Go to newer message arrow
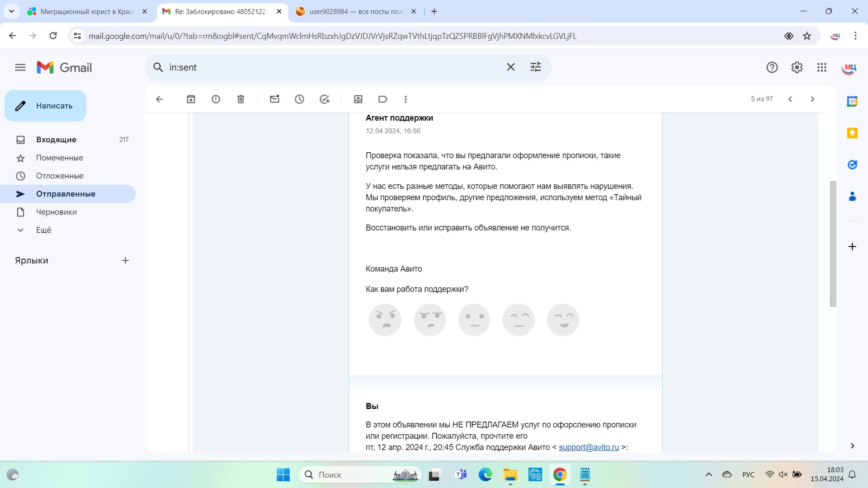This screenshot has height=488, width=868. pos(790,99)
